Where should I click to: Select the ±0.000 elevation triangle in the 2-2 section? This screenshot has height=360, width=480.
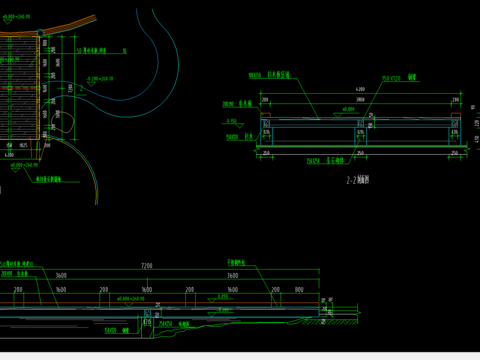[x=338, y=115]
